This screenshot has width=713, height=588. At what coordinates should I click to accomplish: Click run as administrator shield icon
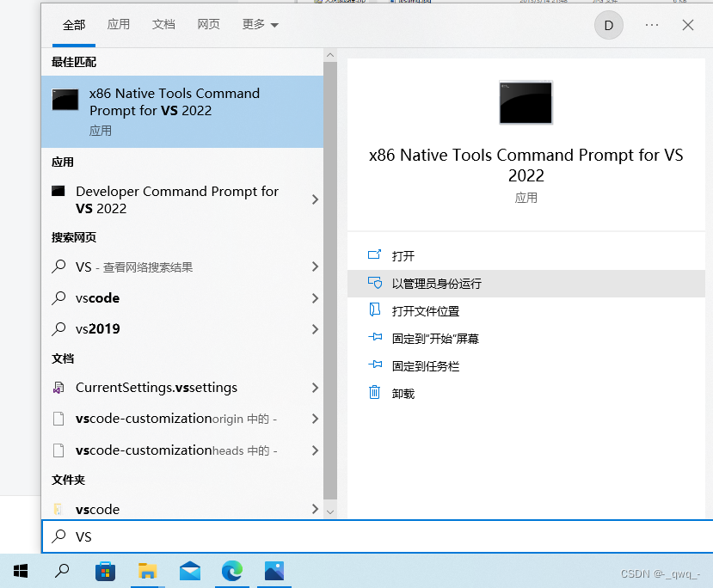pyautogui.click(x=375, y=283)
